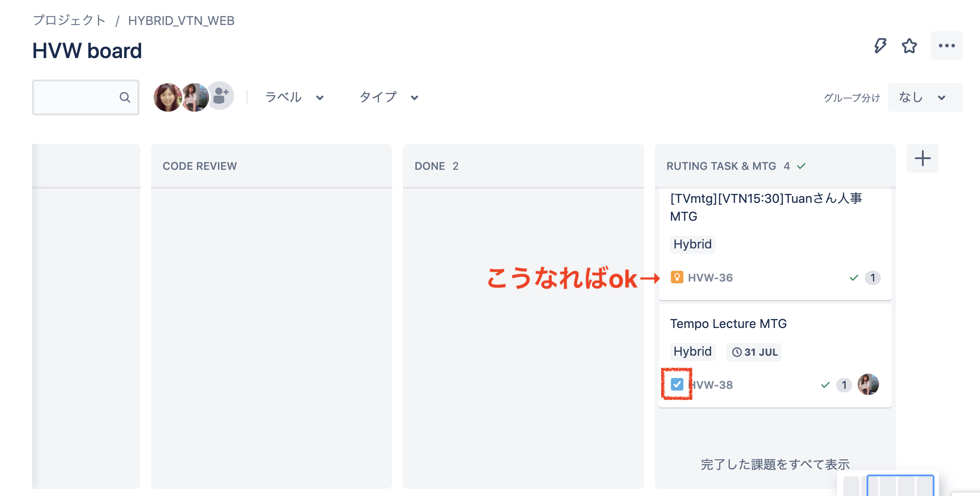Star the HVW board

909,46
